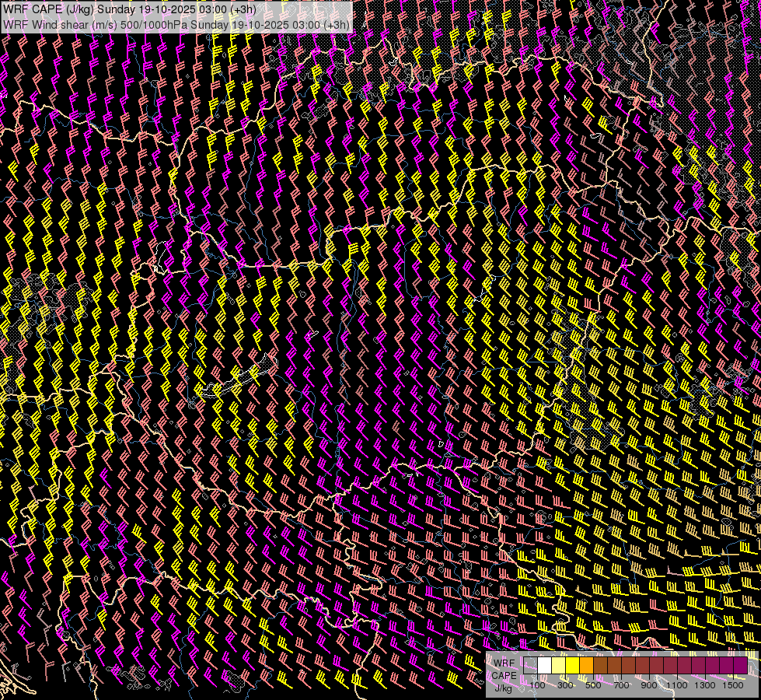Click the 'J/kg' unit label in legend
Viewport: 761px width, 700px height.
504,688
